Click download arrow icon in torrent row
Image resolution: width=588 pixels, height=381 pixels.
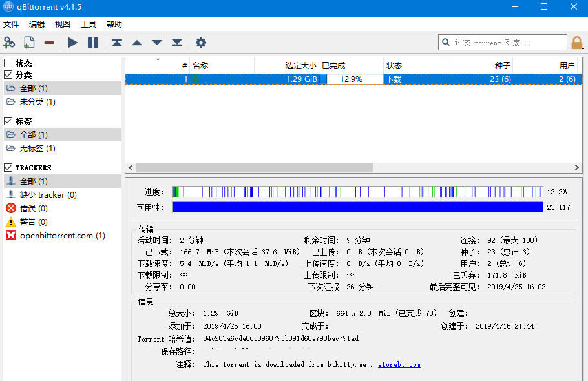(x=195, y=79)
